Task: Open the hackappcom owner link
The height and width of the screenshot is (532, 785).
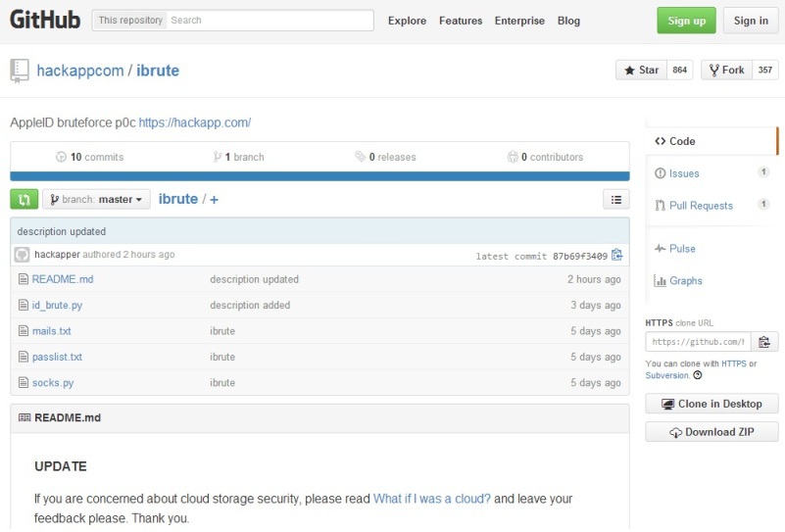Action: (x=80, y=71)
